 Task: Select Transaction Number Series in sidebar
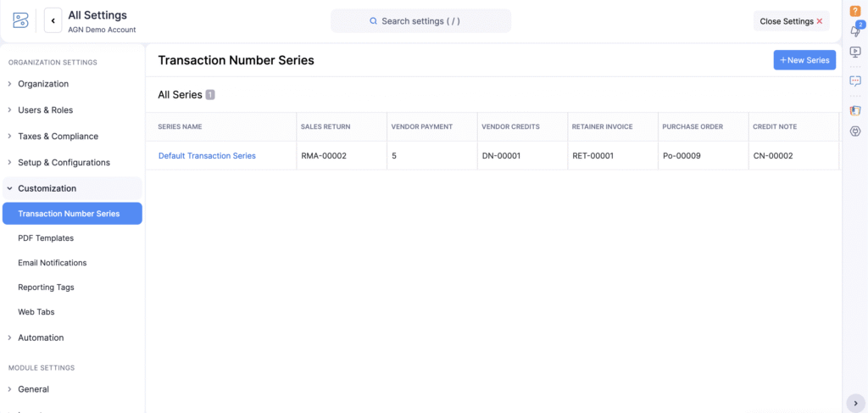(72, 214)
